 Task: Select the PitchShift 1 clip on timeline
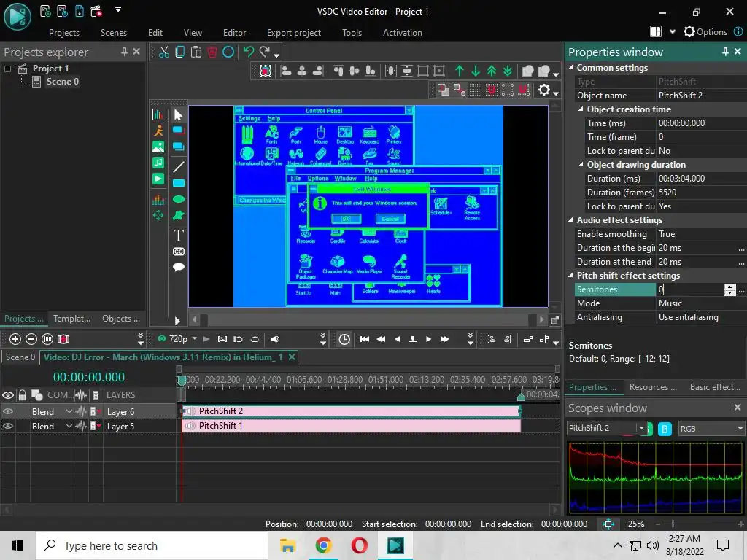(x=352, y=426)
